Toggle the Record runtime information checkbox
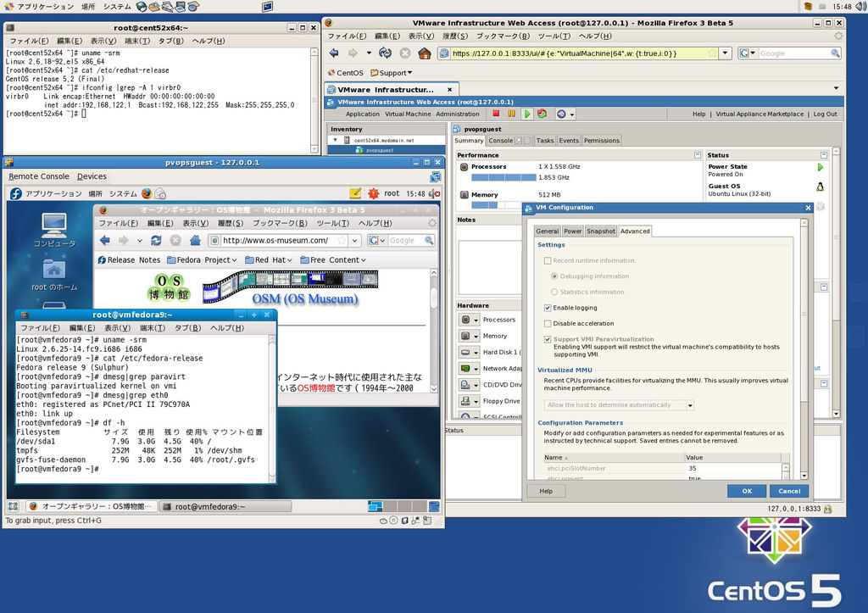The width and height of the screenshot is (868, 613). coord(548,260)
